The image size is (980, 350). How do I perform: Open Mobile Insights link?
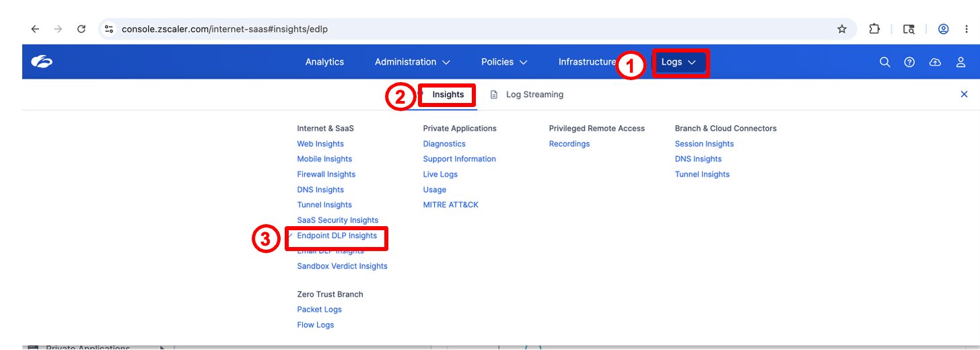(324, 159)
